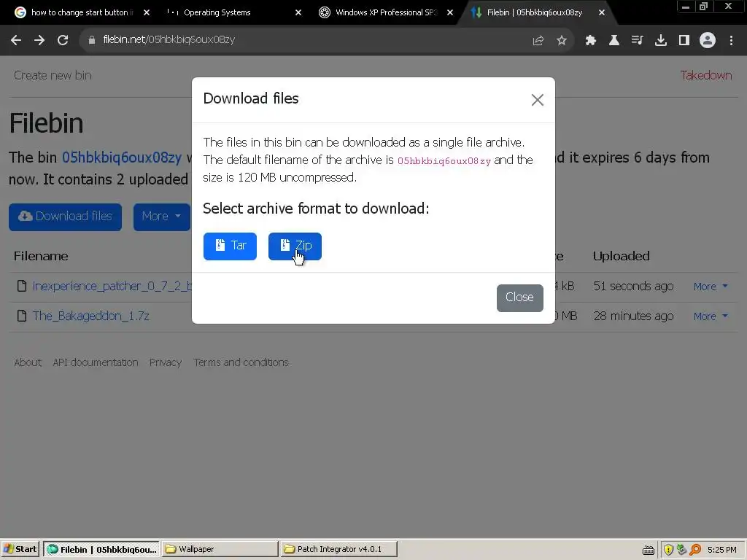Download the bin as a Tar archive

coord(230,246)
